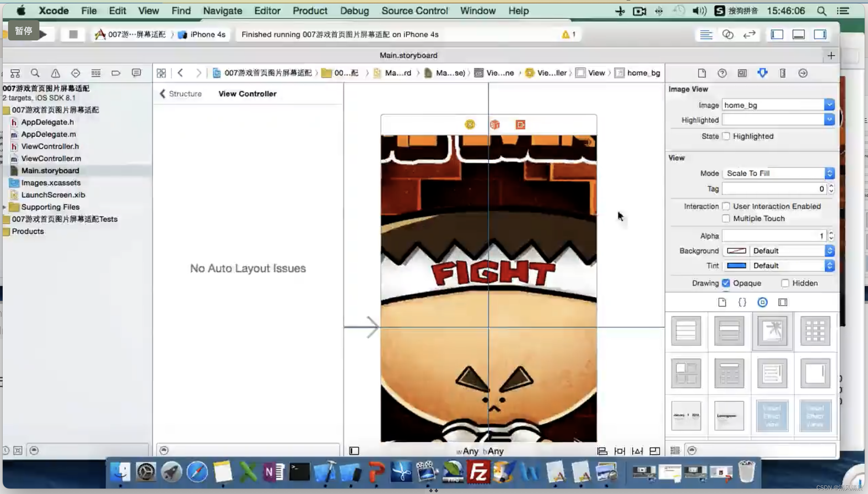The height and width of the screenshot is (494, 868).
Task: Show the File inspector
Action: point(702,73)
